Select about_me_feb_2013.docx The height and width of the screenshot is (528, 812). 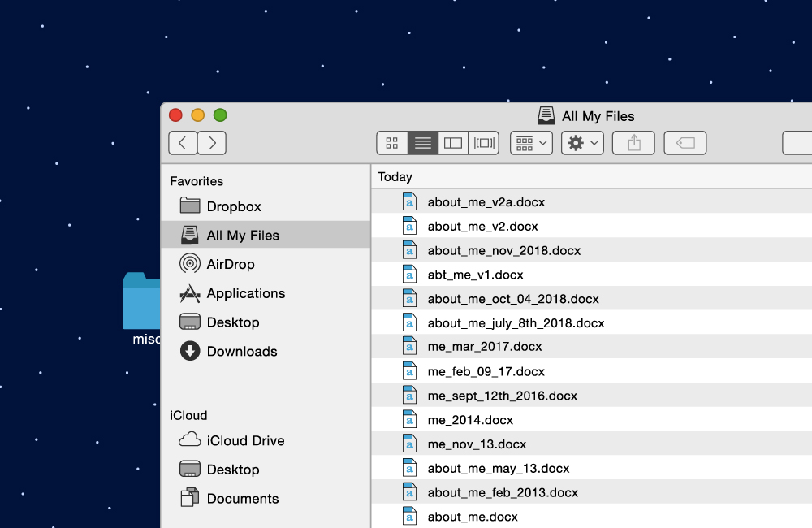pos(591,492)
